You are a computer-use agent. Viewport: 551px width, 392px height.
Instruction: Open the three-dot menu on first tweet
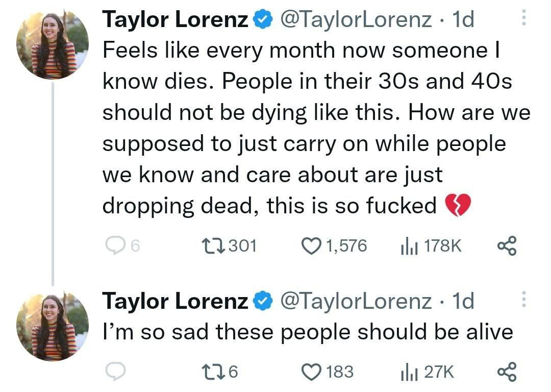coord(522,19)
